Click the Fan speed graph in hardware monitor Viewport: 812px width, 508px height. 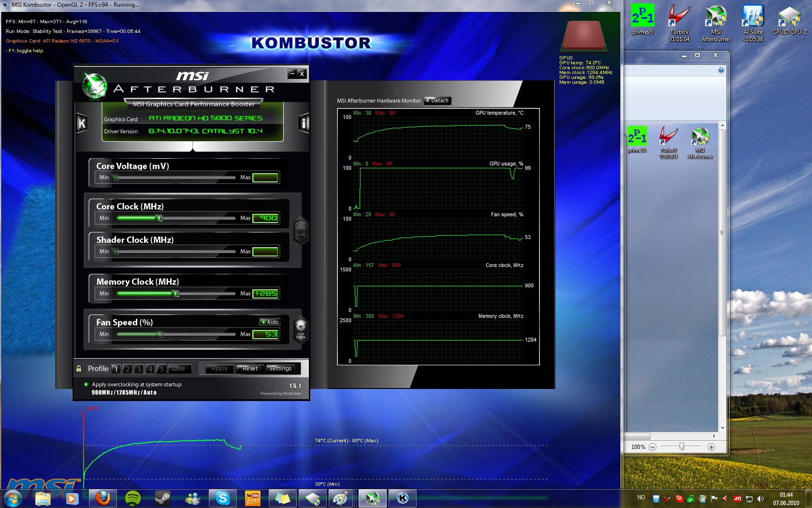click(x=438, y=239)
